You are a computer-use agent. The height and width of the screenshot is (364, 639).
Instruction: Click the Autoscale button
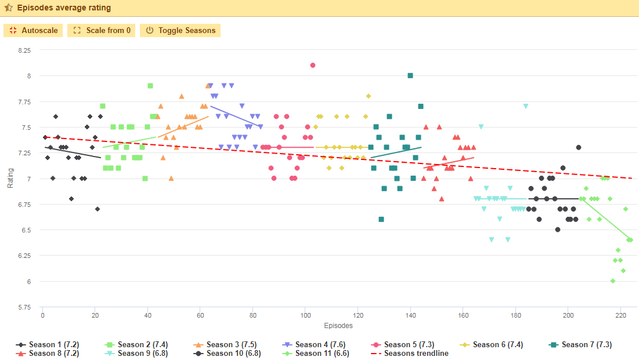(x=33, y=31)
